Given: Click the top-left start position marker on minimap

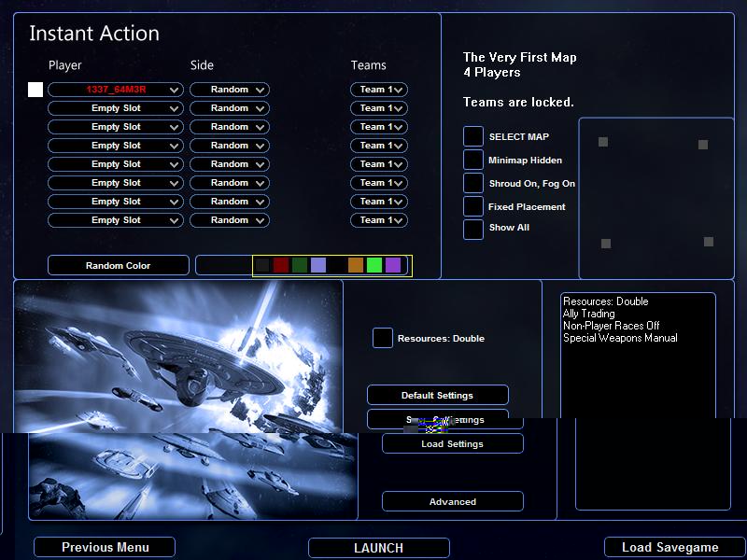Looking at the screenshot, I should point(603,142).
